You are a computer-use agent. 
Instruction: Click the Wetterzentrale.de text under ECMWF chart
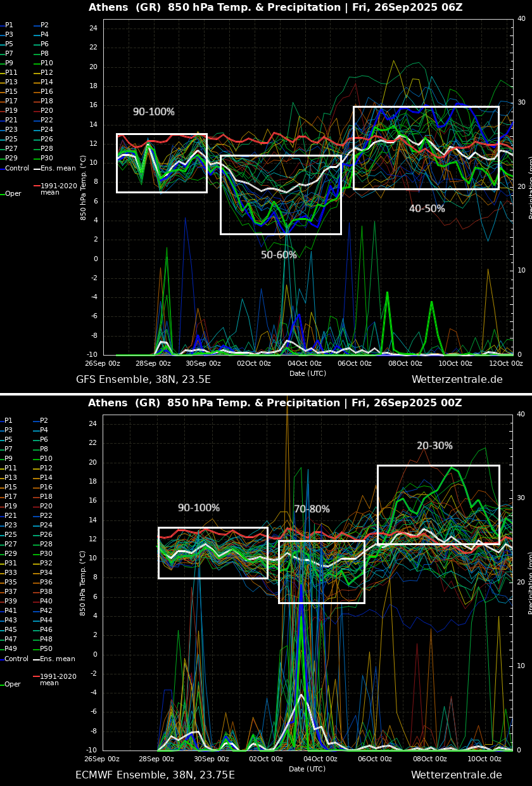tap(456, 775)
